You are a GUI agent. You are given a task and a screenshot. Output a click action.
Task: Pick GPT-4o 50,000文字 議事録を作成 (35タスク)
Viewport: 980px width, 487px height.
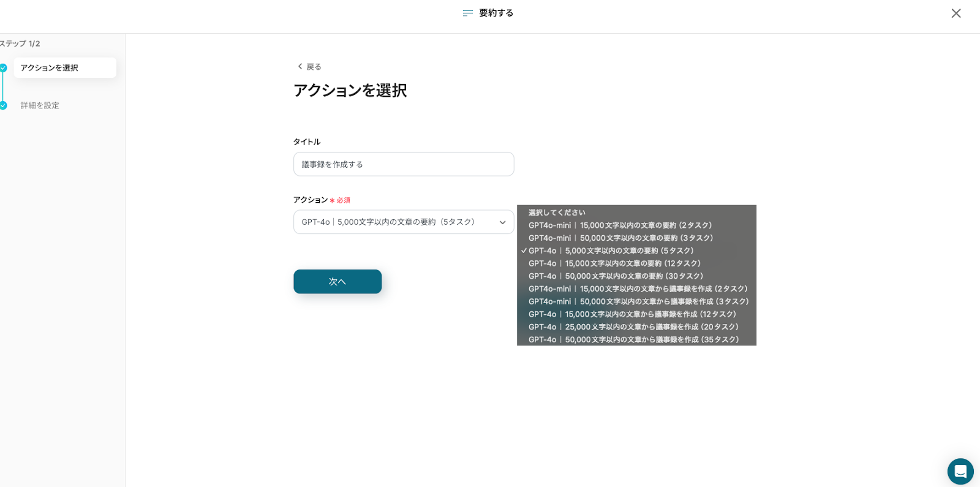click(633, 339)
